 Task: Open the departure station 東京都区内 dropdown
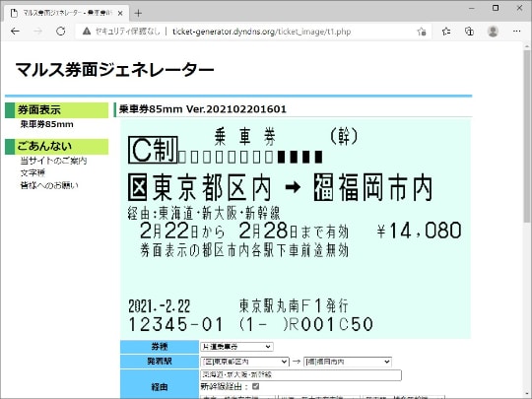tap(244, 362)
